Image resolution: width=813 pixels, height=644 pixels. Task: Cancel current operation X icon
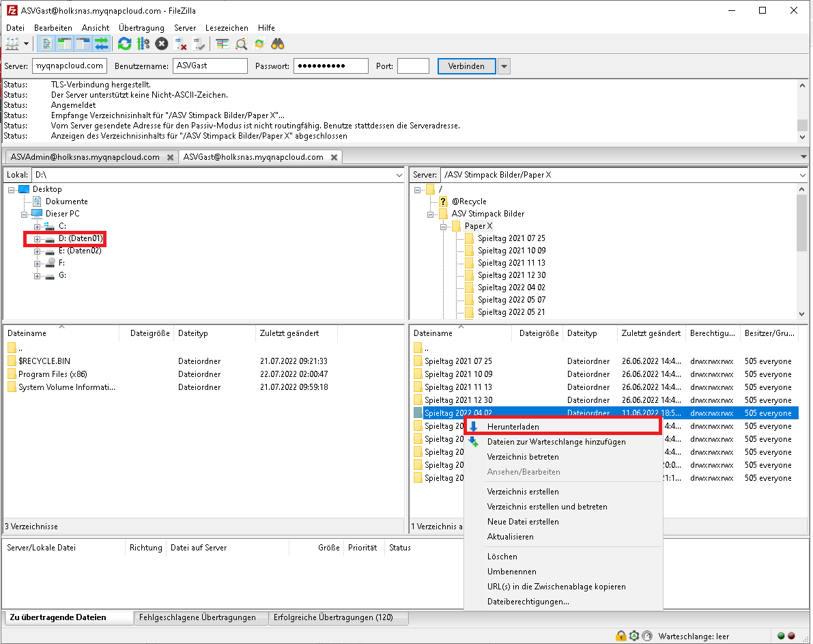click(x=162, y=44)
